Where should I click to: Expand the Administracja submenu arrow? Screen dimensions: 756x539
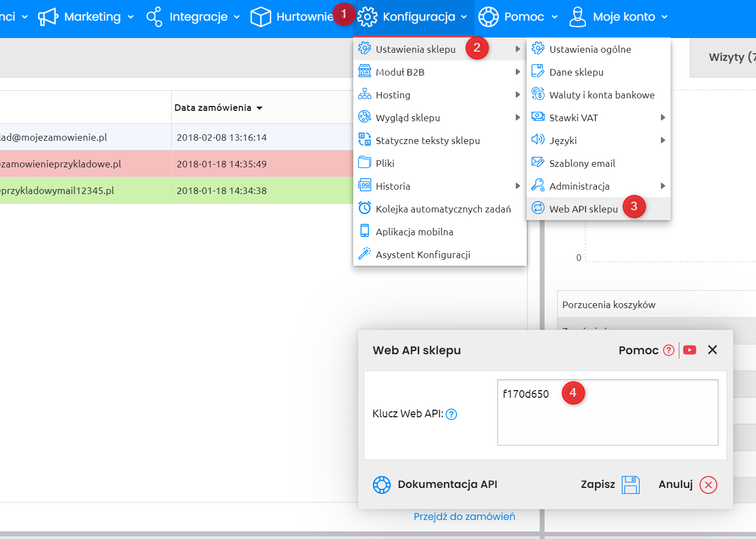(x=663, y=186)
